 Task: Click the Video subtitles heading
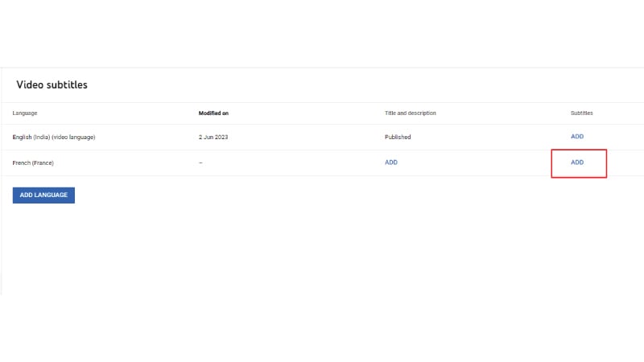[x=52, y=84]
